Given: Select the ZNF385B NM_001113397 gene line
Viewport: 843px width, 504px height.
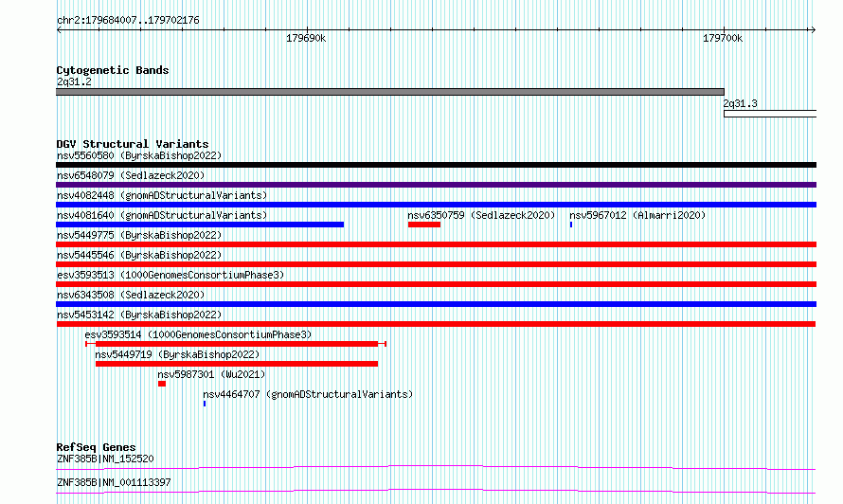Looking at the screenshot, I should 436,491.
